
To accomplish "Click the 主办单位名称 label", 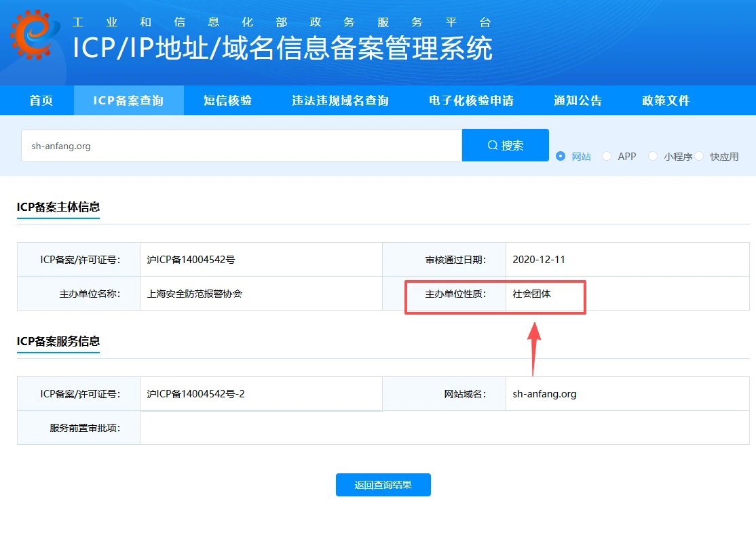I will point(90,294).
